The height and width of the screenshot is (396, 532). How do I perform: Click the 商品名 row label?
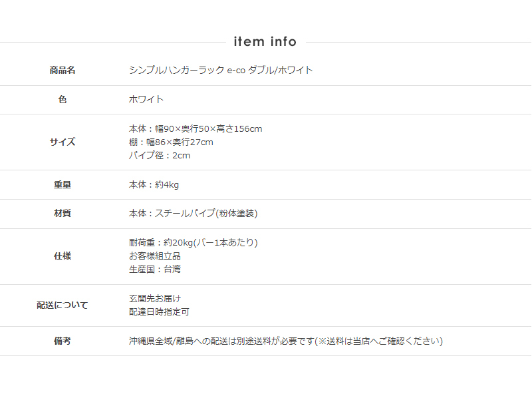pos(63,71)
